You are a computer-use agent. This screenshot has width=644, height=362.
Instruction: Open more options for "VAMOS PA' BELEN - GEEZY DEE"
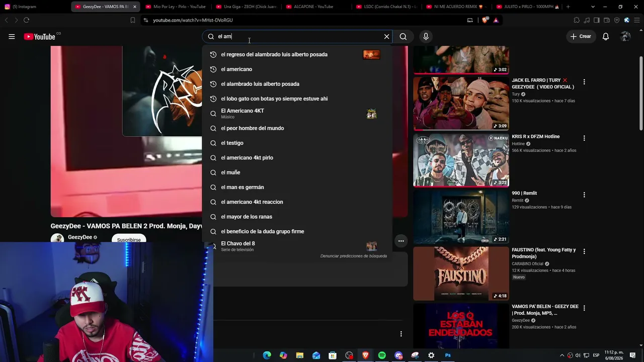(584, 308)
